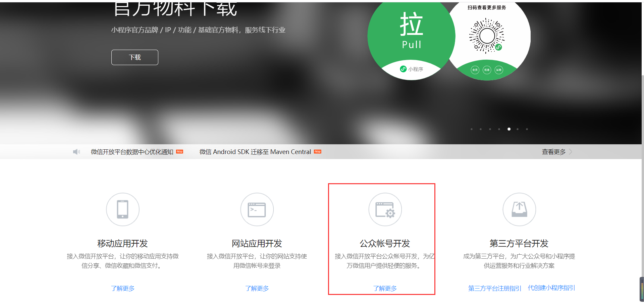Select the 公众帐号开发 heading
644x303 pixels.
point(385,243)
